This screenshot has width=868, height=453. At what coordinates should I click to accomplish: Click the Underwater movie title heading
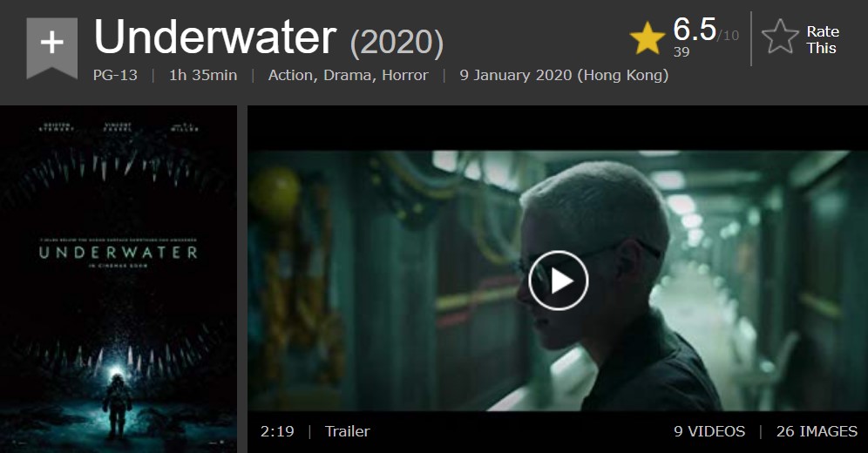215,37
